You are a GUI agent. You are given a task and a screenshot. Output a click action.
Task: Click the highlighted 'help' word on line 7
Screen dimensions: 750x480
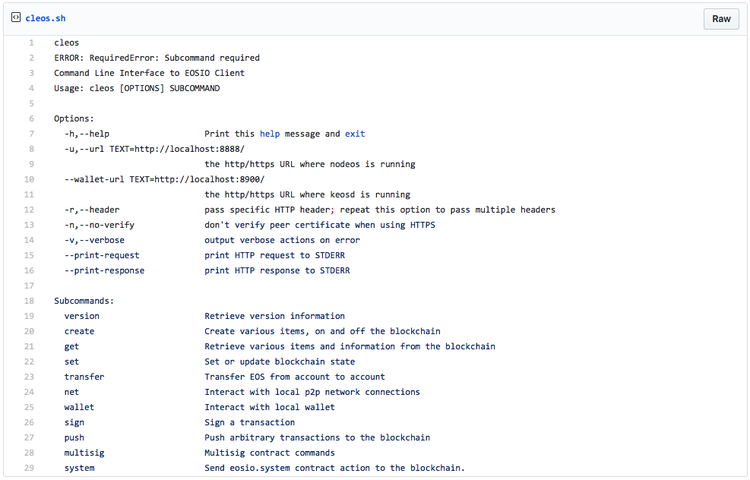click(x=270, y=134)
